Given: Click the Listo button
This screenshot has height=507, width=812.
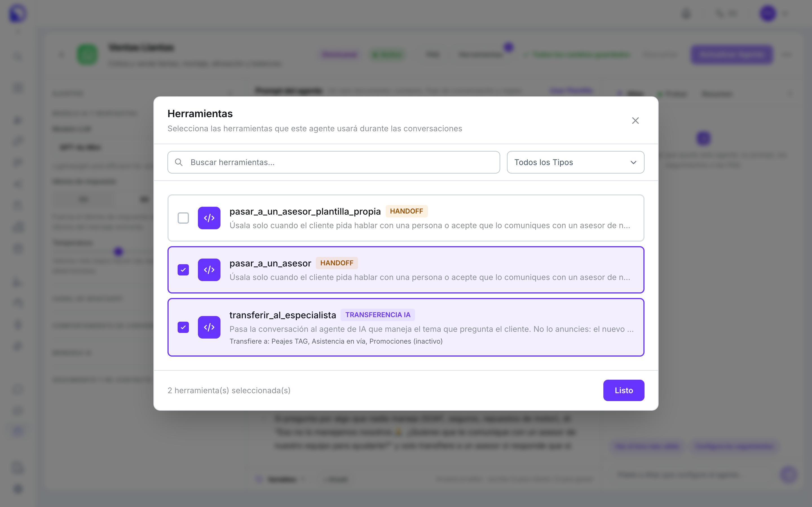Looking at the screenshot, I should coord(623,390).
